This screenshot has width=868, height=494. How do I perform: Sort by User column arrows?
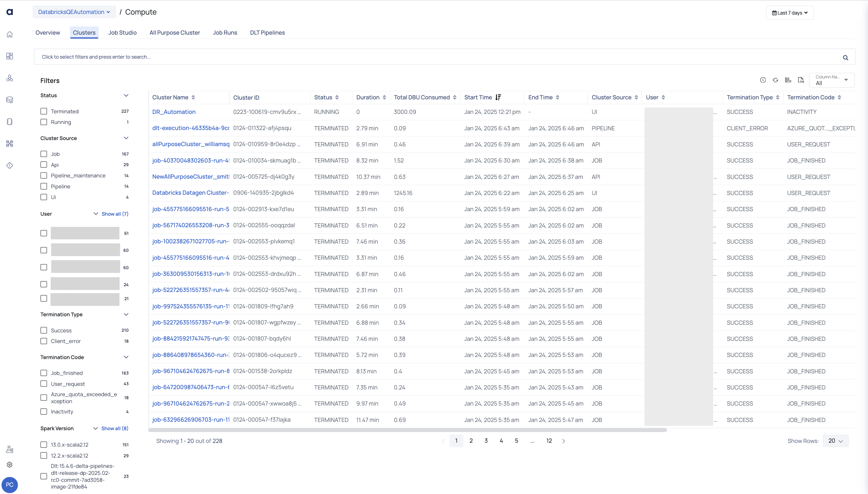[x=663, y=98]
